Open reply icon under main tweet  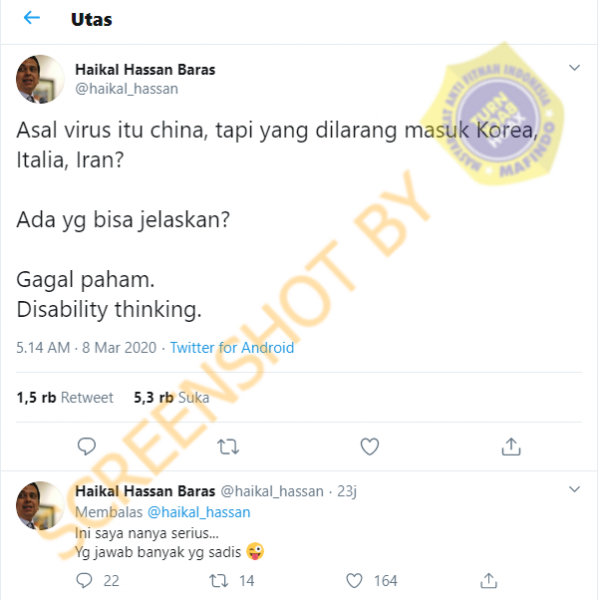[86, 446]
